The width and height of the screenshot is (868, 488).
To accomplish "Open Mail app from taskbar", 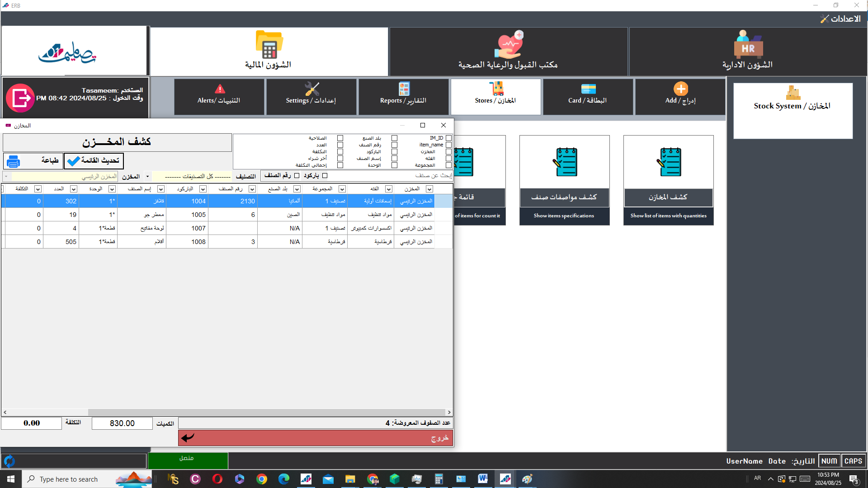I will (328, 479).
